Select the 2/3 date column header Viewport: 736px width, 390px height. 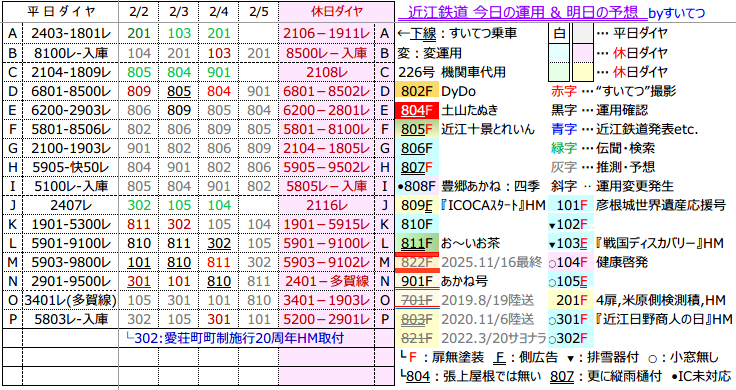tap(179, 12)
